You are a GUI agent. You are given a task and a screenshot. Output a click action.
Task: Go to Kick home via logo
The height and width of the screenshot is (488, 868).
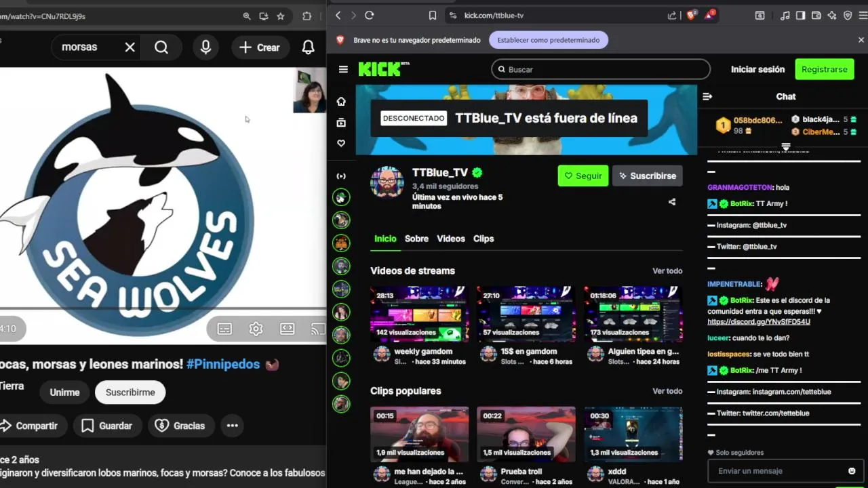pos(383,69)
